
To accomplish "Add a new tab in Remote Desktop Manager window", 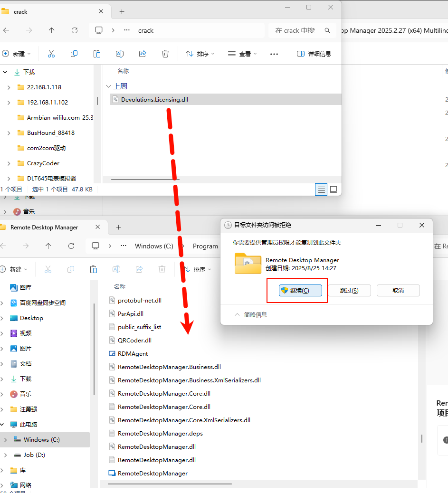I will pos(119,227).
